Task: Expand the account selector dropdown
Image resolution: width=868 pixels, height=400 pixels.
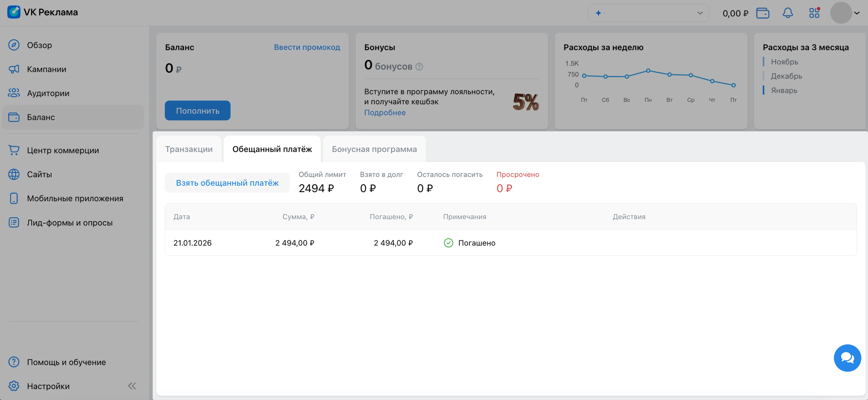Action: pos(700,13)
